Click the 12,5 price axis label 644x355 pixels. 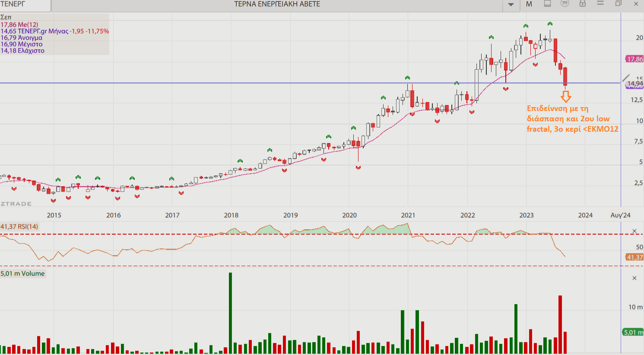pyautogui.click(x=637, y=100)
